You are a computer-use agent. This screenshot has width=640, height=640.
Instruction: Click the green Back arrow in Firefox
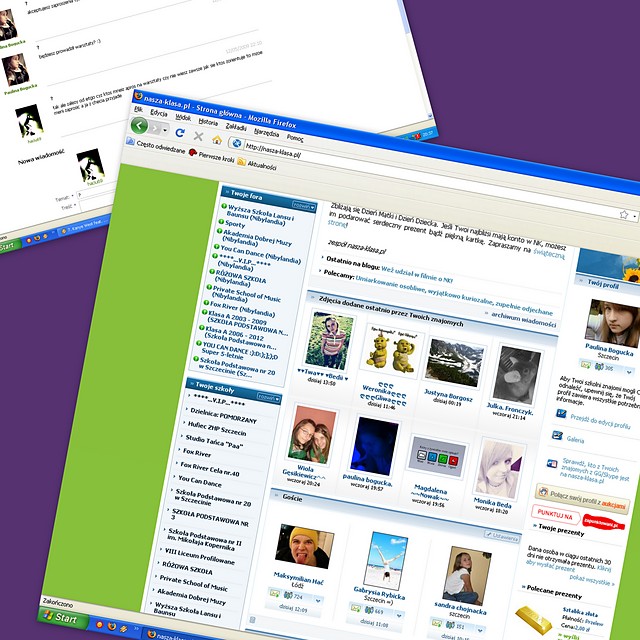coord(139,125)
